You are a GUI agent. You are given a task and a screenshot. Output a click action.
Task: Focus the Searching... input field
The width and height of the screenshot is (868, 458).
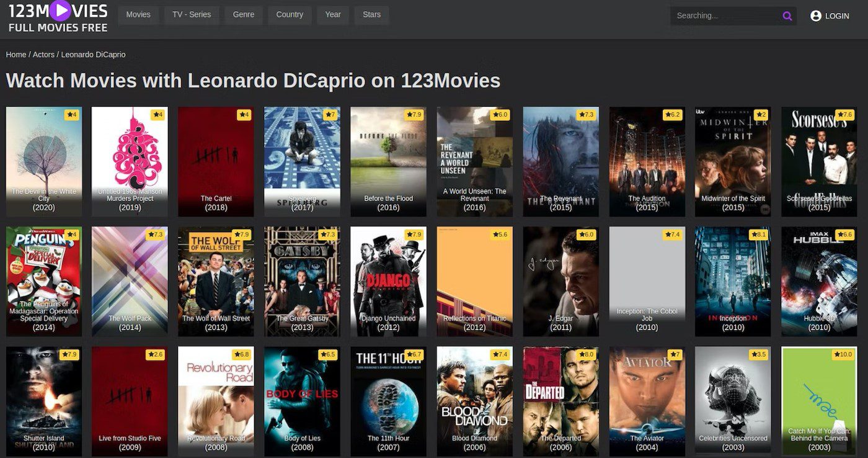[x=725, y=16]
